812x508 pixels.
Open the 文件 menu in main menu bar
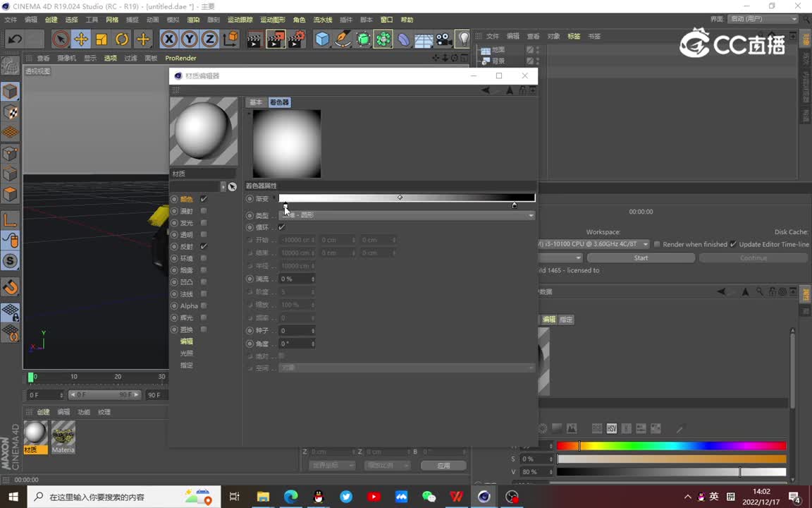coord(11,20)
